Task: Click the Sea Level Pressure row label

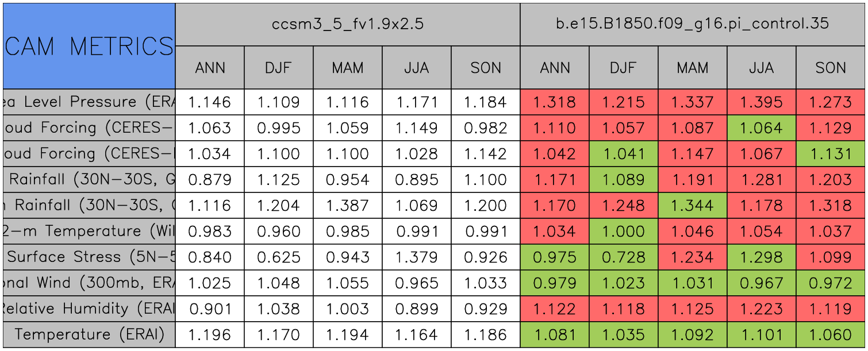Action: point(89,102)
